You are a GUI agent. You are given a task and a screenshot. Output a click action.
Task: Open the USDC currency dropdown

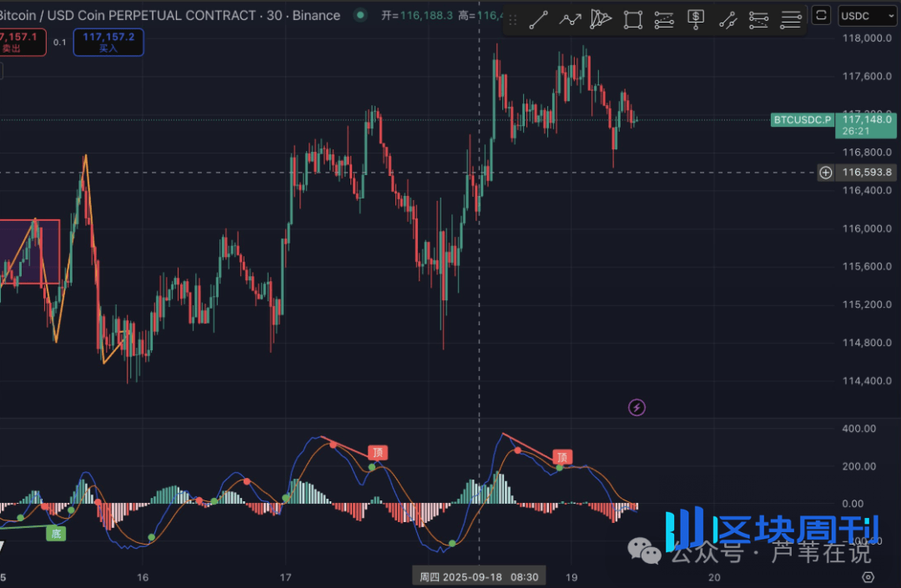pos(868,16)
